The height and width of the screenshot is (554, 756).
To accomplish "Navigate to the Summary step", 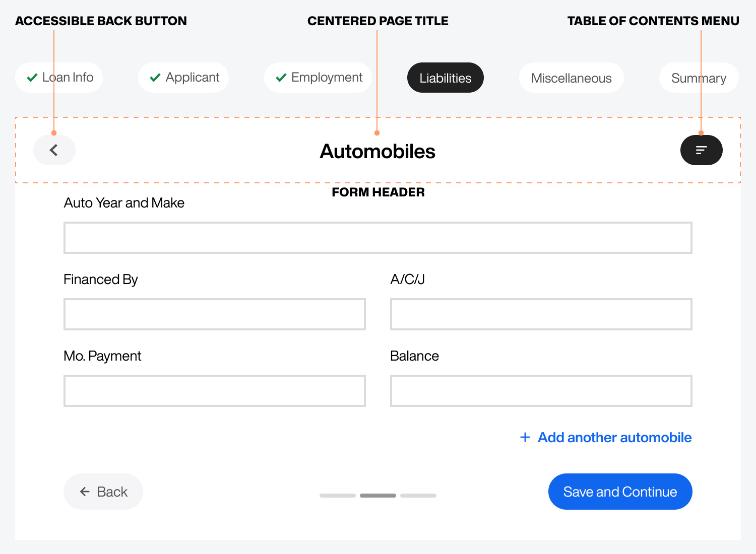I will click(699, 78).
